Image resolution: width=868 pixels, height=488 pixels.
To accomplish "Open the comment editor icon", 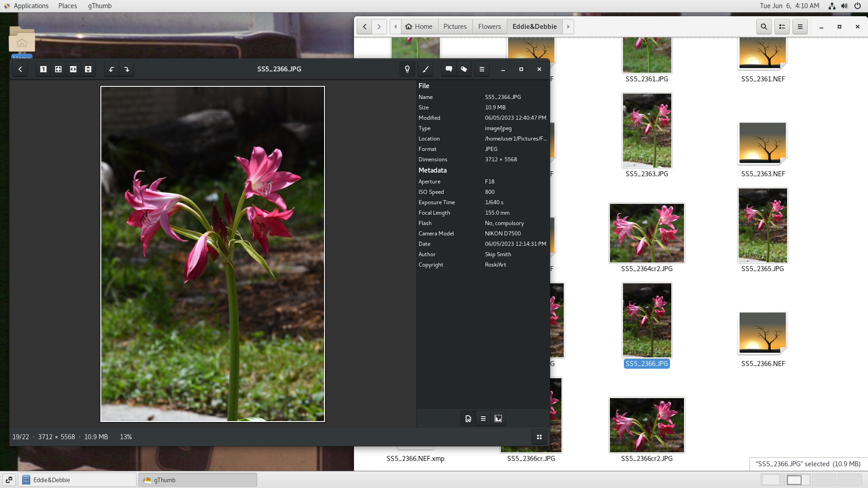I will point(449,69).
